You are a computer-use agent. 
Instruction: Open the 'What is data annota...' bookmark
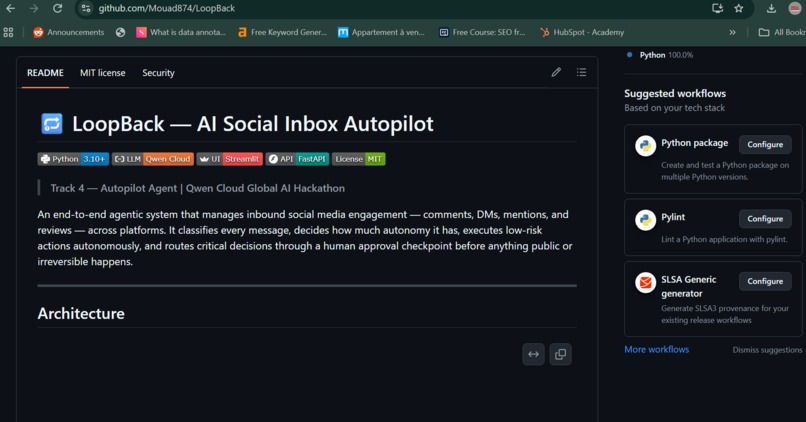click(x=181, y=32)
